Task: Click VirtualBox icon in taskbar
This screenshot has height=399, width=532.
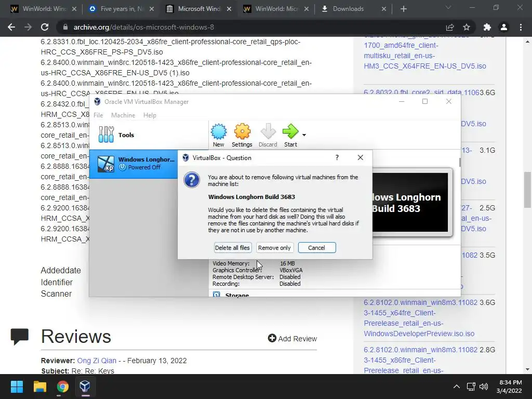Action: point(85,387)
